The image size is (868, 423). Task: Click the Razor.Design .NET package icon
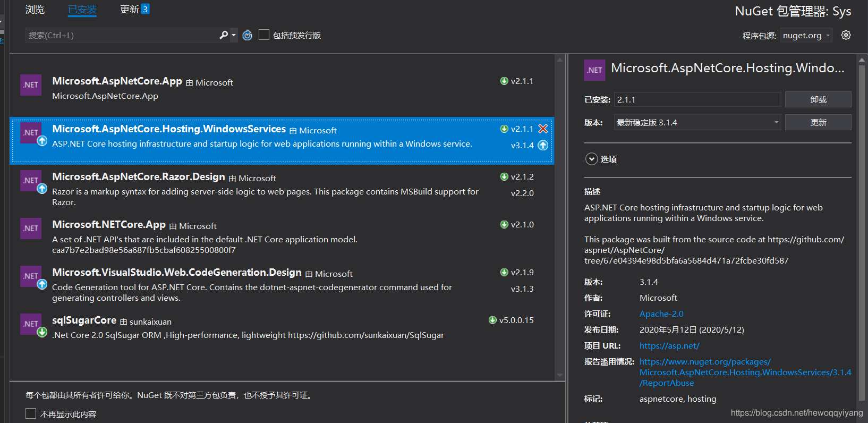(x=31, y=181)
